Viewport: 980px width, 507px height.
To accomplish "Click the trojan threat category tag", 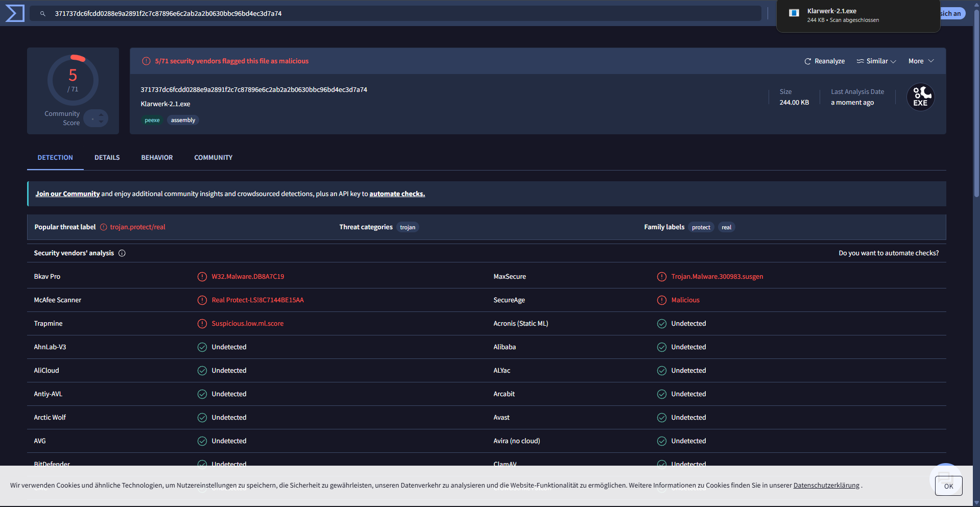I will click(408, 228).
